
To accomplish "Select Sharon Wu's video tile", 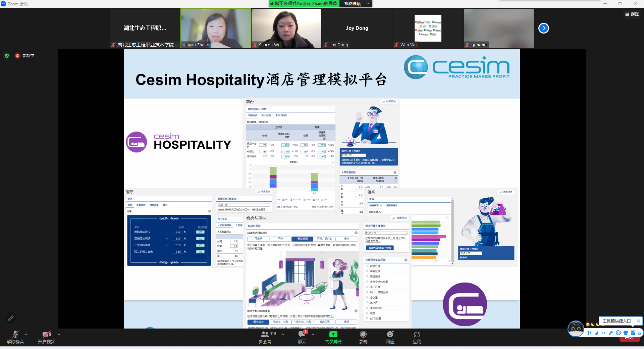I will 286,28.
